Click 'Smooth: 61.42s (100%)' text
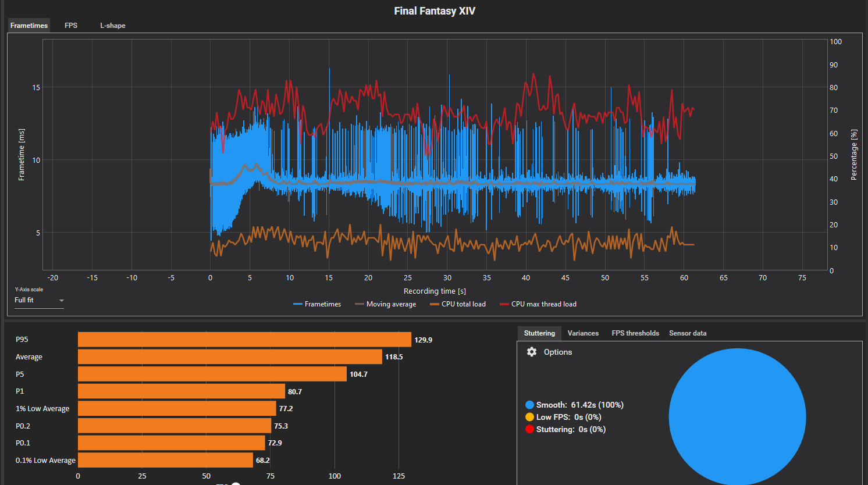868x485 pixels. tap(580, 405)
